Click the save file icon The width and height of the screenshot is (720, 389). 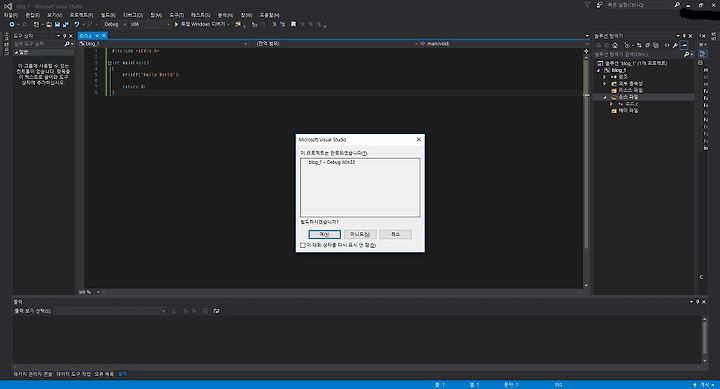57,24
